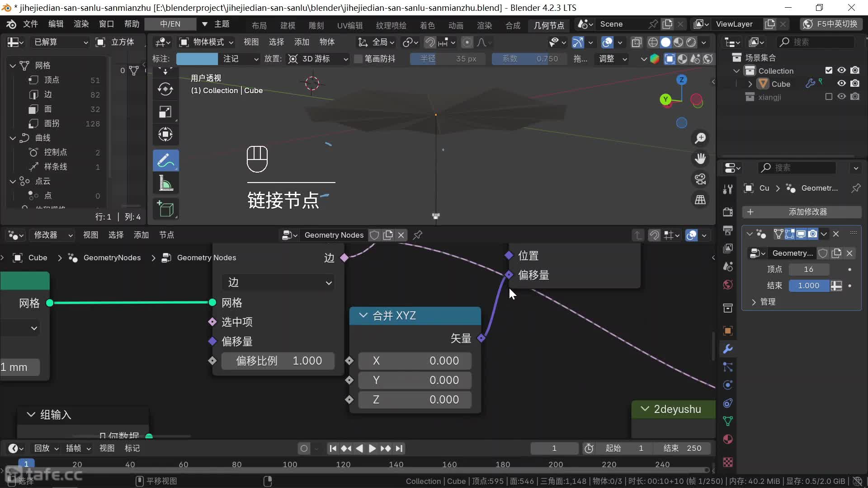Screen dimensions: 868x488
Task: Enable the xiangji collection checkbox
Action: pyautogui.click(x=828, y=97)
